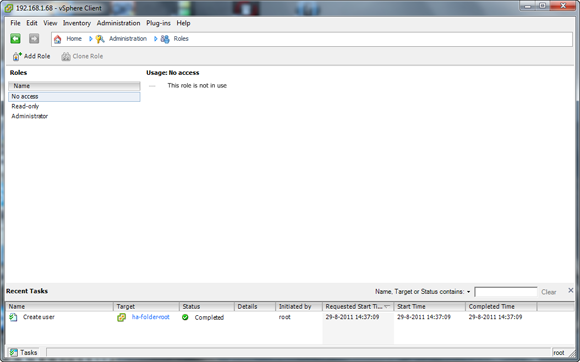Sort tasks by Status column header
The width and height of the screenshot is (580, 362).
207,307
